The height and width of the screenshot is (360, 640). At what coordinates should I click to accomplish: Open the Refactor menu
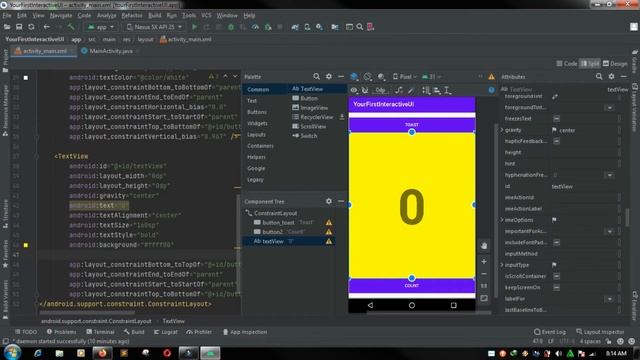click(132, 16)
